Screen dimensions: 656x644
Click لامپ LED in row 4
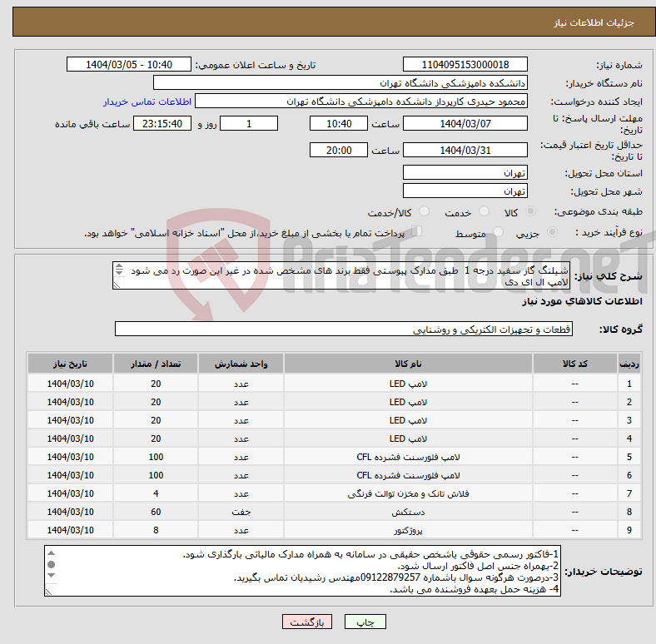click(408, 438)
